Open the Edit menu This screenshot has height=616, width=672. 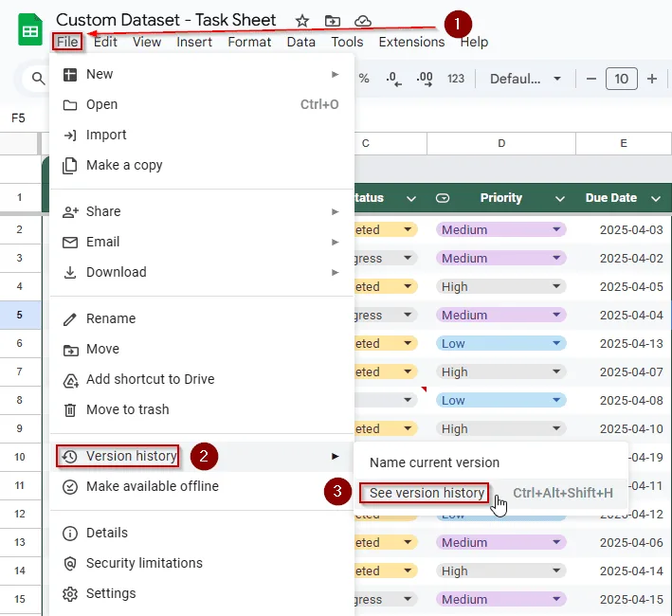click(x=105, y=42)
